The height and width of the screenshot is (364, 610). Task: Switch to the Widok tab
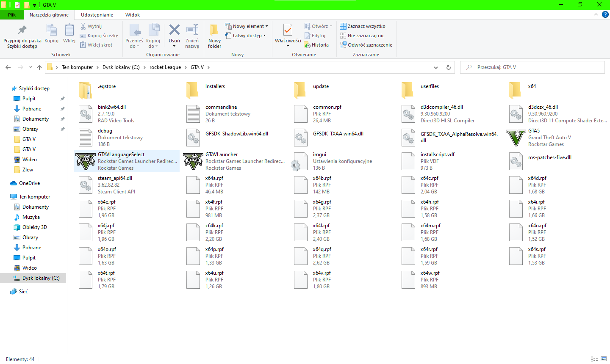133,15
